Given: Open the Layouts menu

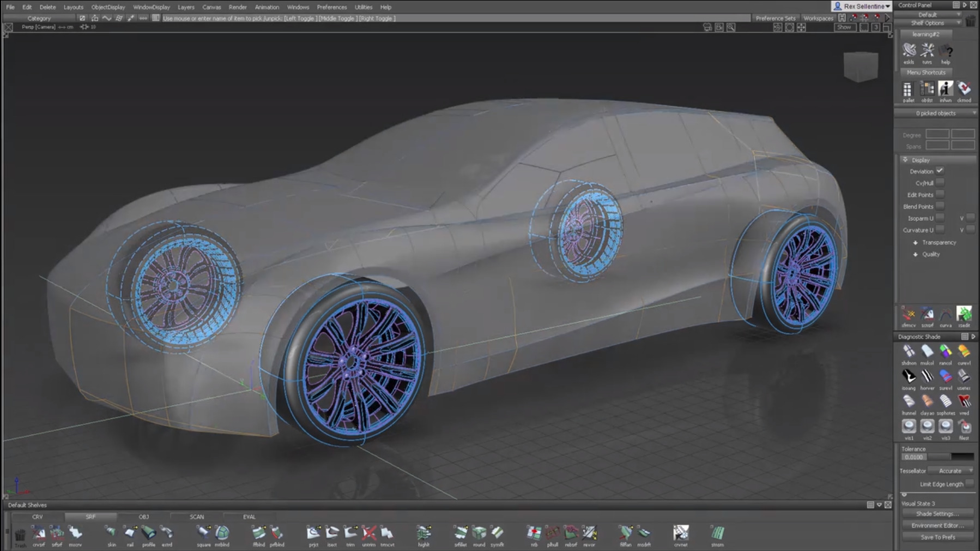Looking at the screenshot, I should [x=73, y=7].
